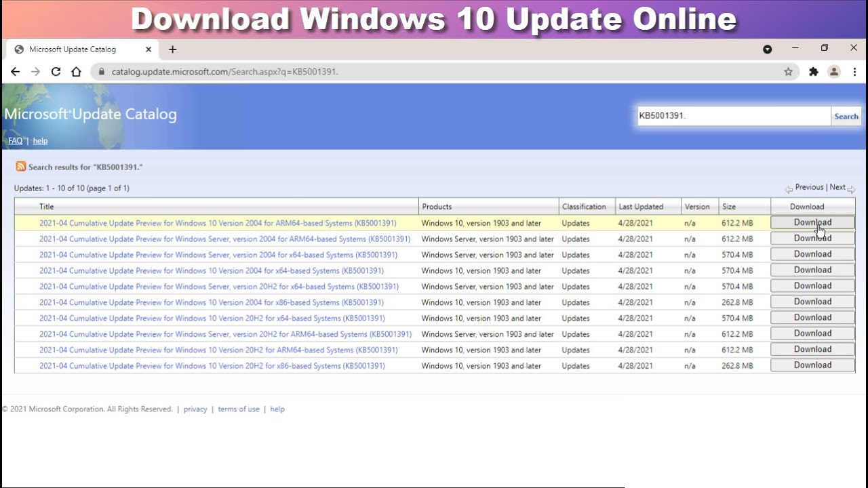Click the browser forward arrow
This screenshot has height=488, width=868.
coord(35,72)
